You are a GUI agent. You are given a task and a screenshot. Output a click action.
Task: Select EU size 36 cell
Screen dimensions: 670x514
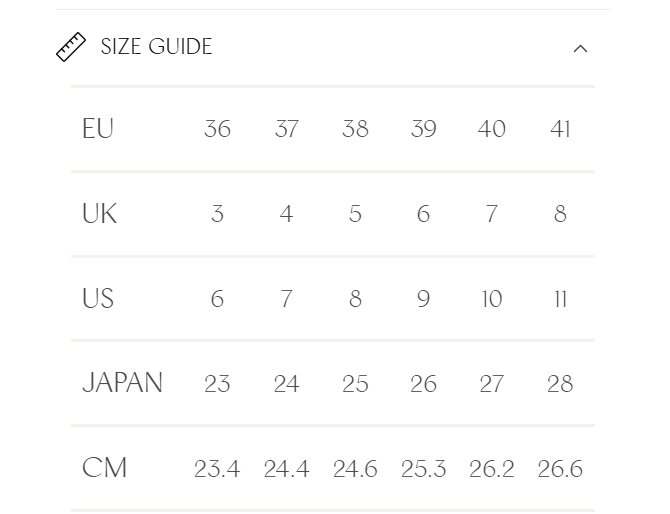click(217, 129)
